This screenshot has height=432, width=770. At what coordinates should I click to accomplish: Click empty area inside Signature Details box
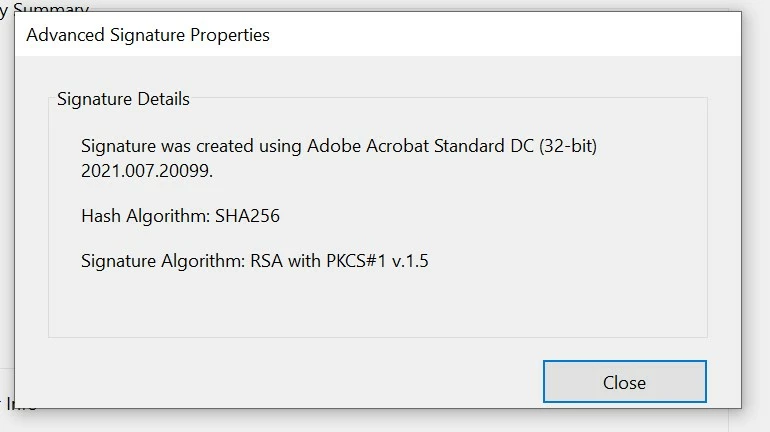(378, 304)
